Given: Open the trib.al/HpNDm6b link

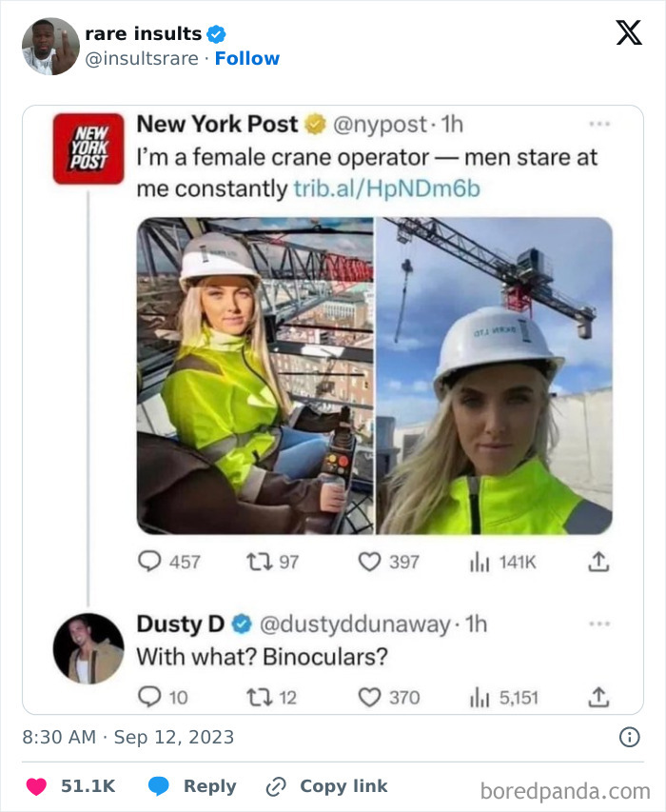Looking at the screenshot, I should pyautogui.click(x=387, y=189).
